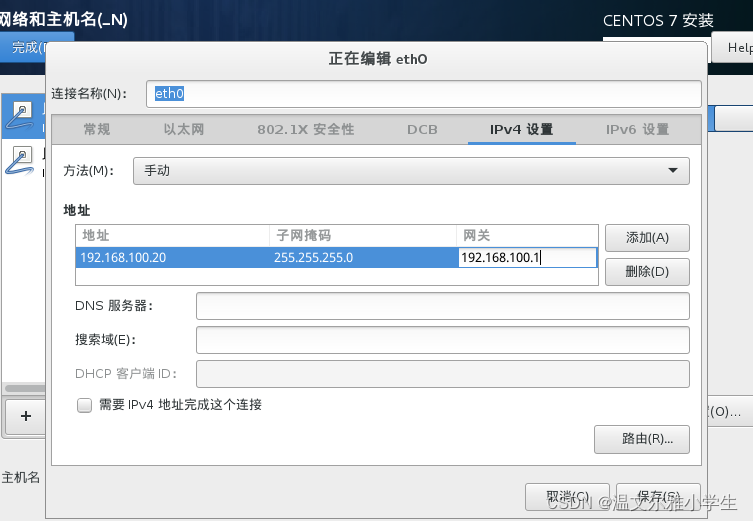Screen dimensions: 753x521
Task: Select the second network device icon in the background list
Action: [20, 160]
